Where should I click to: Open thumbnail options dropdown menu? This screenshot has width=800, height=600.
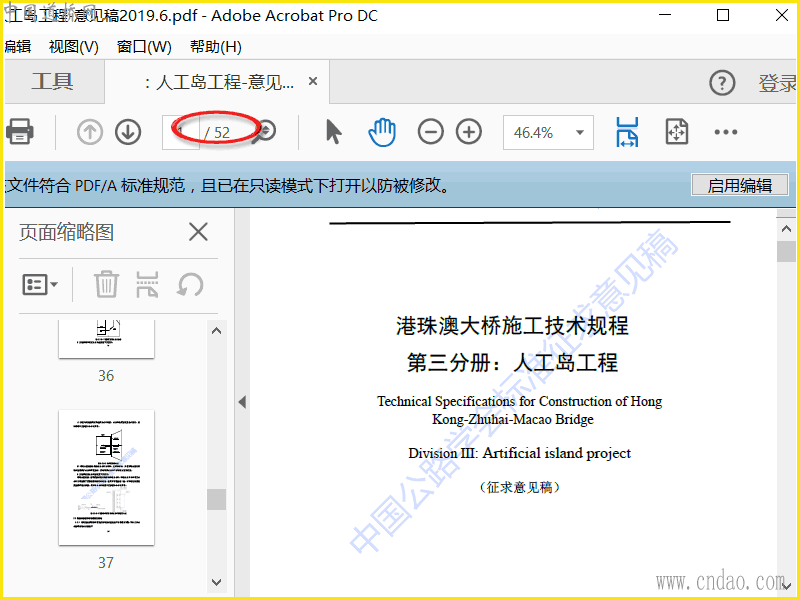39,284
